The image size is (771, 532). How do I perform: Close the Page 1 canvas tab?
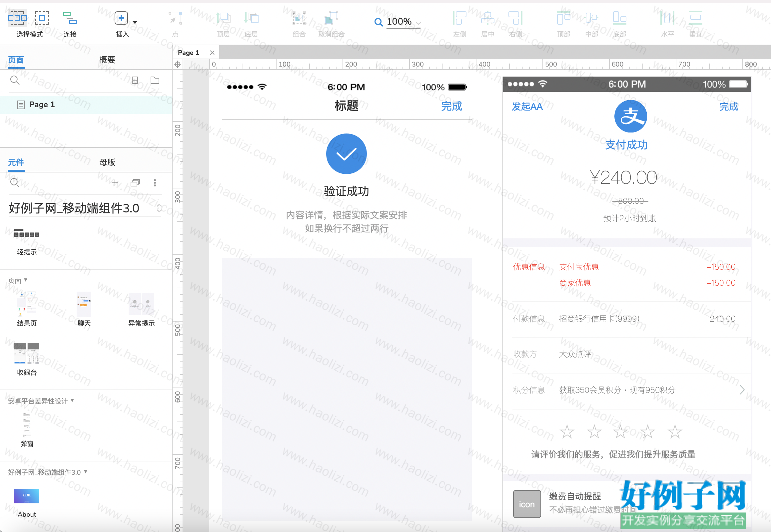tap(212, 53)
